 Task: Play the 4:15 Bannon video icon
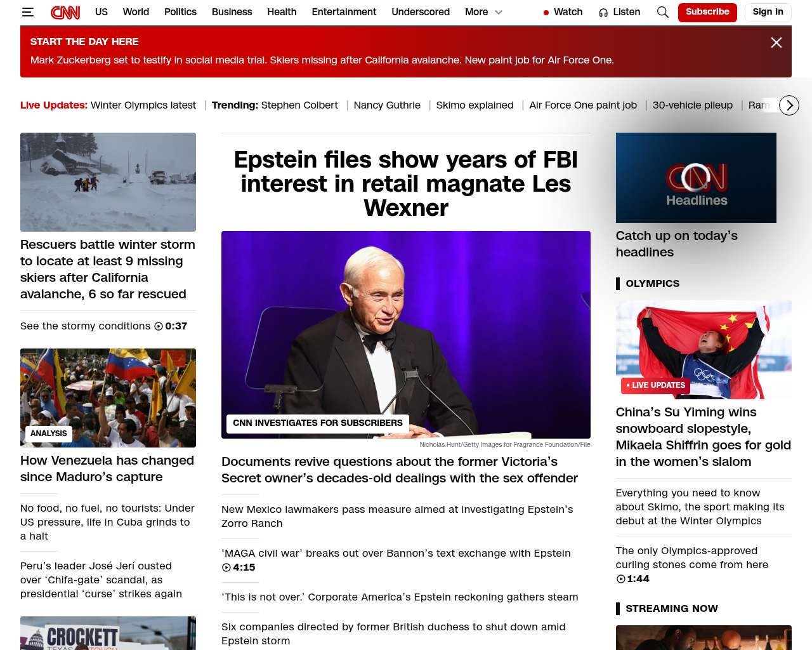(226, 567)
